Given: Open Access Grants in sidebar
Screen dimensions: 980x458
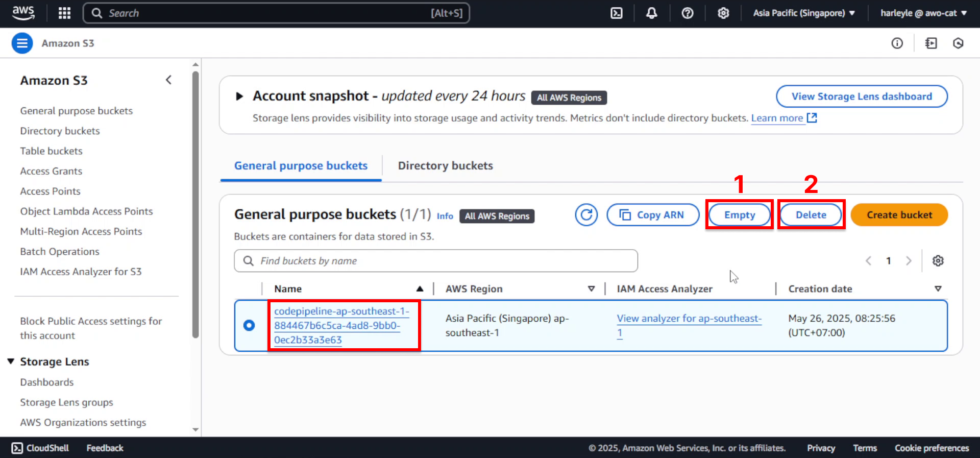Looking at the screenshot, I should (x=51, y=171).
